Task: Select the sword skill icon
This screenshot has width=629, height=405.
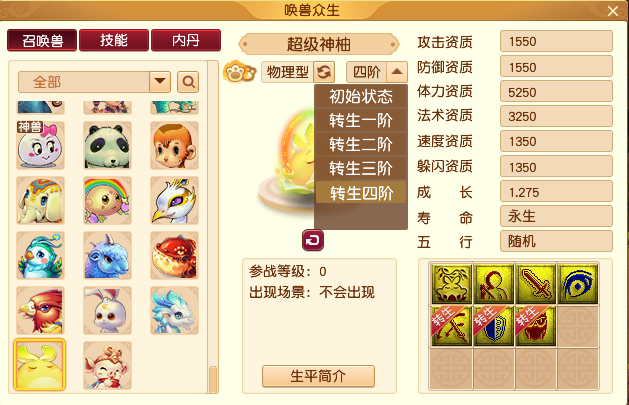Action: coord(535,284)
